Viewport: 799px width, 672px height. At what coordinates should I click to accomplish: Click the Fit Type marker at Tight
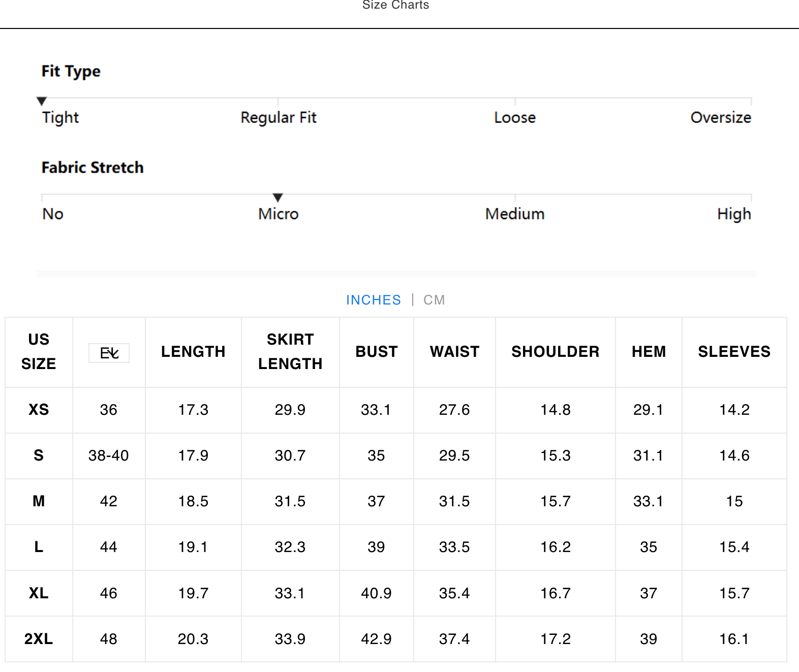click(42, 101)
